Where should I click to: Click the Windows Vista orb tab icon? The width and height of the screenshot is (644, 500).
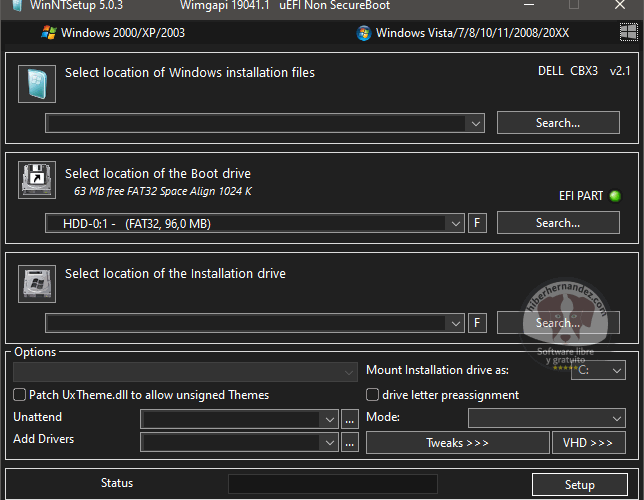(x=364, y=33)
